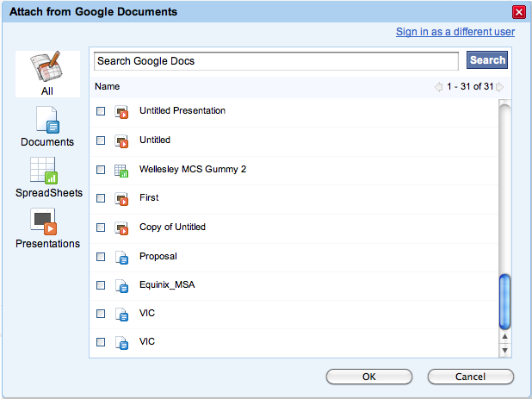Enable the Copy of Untitled checkbox
532x399 pixels.
(x=101, y=228)
